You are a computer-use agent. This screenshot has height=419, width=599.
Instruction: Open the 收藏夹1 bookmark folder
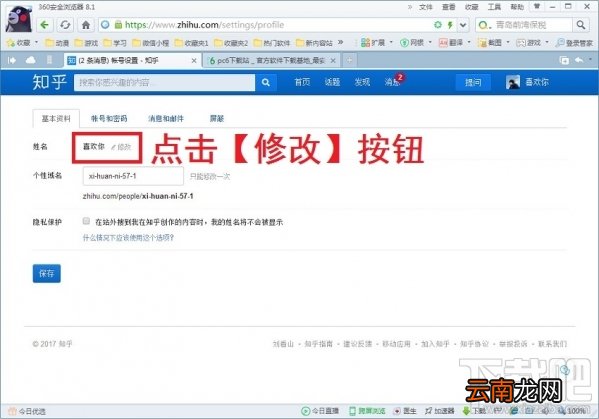(x=191, y=43)
